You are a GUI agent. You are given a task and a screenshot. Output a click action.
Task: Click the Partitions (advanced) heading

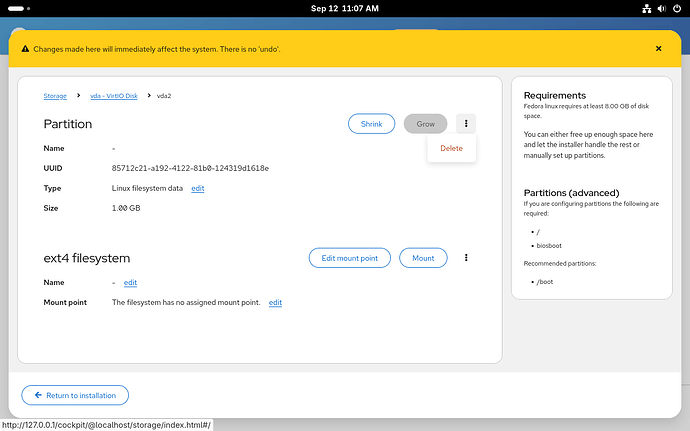coord(571,193)
